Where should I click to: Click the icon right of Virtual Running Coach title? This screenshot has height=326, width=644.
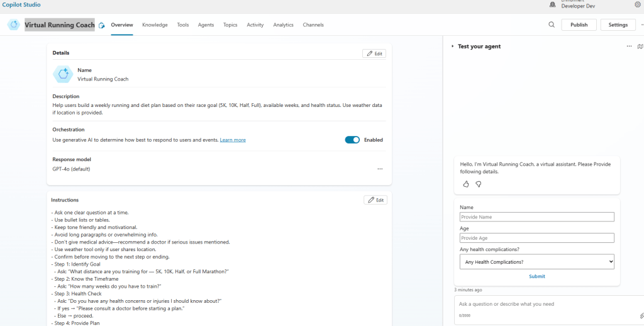coord(102,26)
